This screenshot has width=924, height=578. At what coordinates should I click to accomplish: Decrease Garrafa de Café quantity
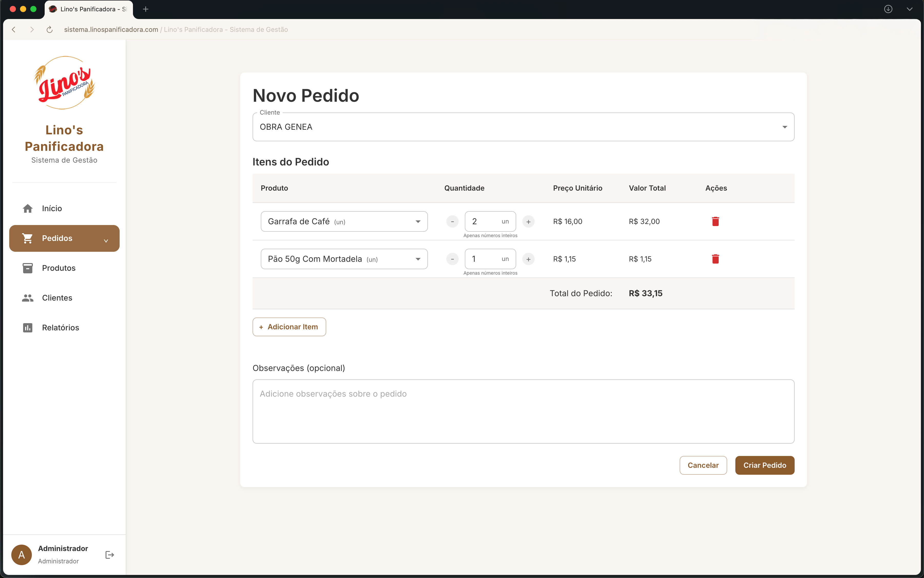pos(453,221)
